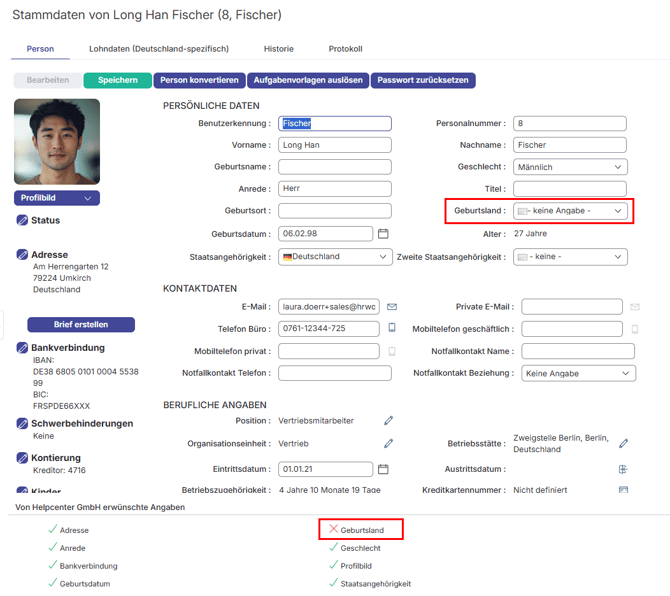The height and width of the screenshot is (596, 670).
Task: Click the pencil icon for Betriebsstätte
Action: [624, 443]
